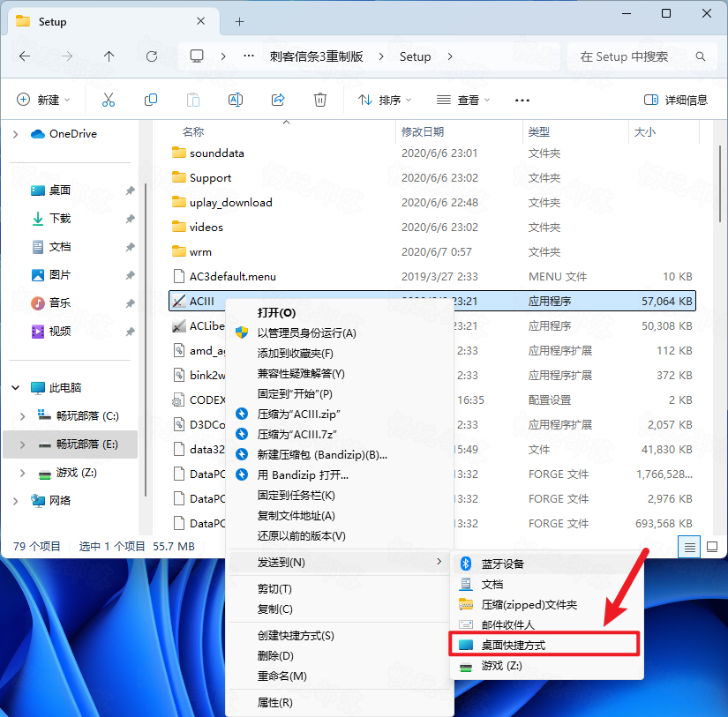
Task: Open Videos in the sidebar
Action: [60, 332]
